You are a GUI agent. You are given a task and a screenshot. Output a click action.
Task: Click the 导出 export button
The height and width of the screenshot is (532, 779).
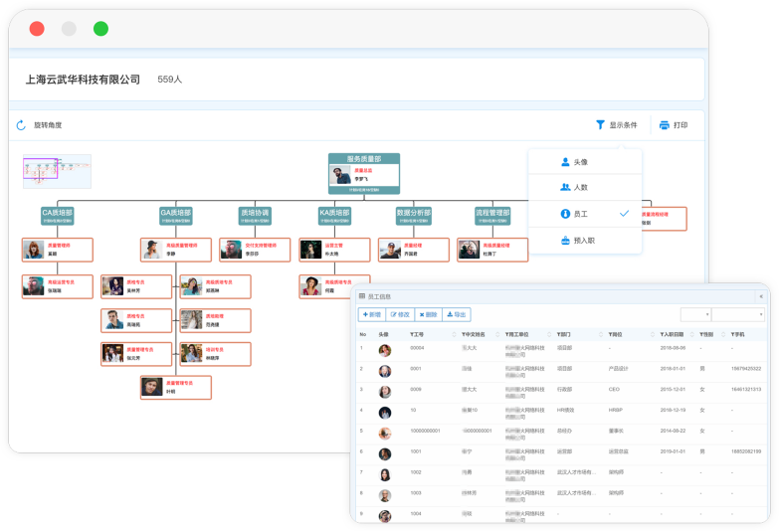[x=457, y=314]
